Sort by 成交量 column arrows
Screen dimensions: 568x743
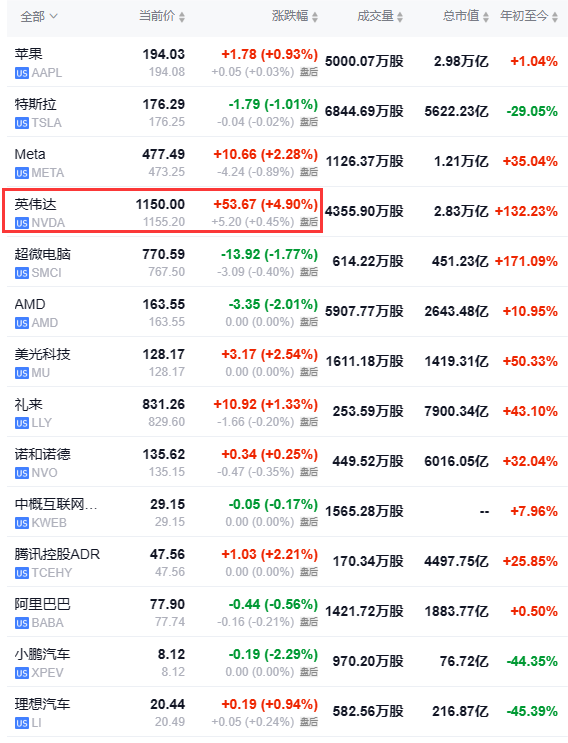click(x=400, y=17)
